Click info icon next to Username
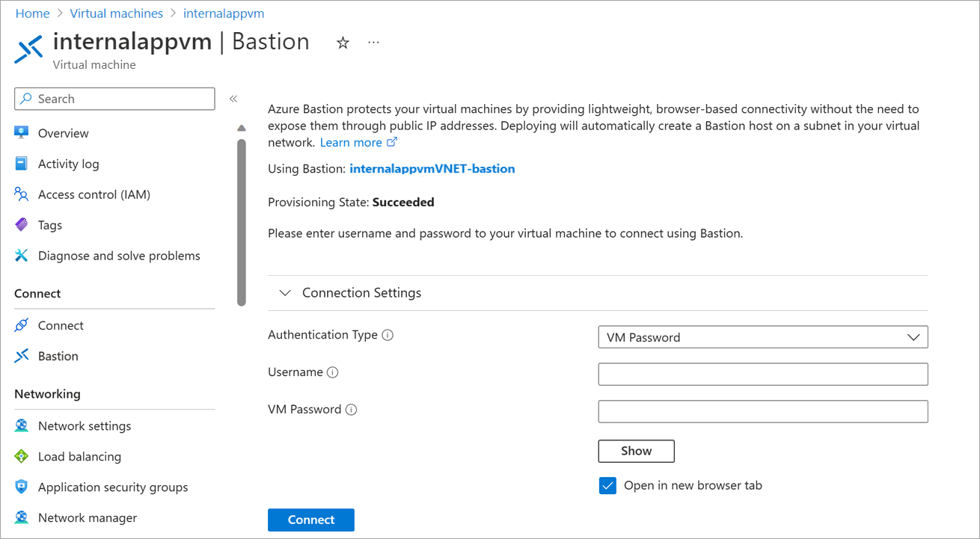Viewport: 980px width, 539px height. pos(333,372)
